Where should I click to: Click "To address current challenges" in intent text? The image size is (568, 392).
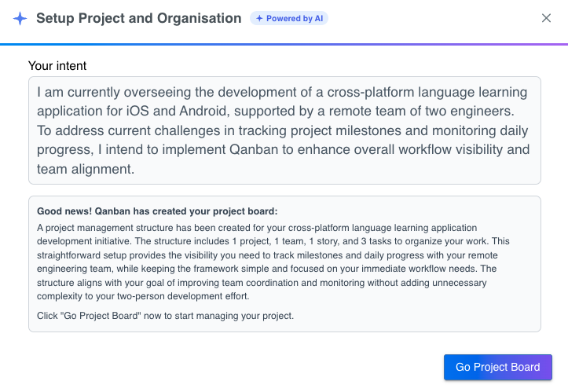click(x=129, y=130)
